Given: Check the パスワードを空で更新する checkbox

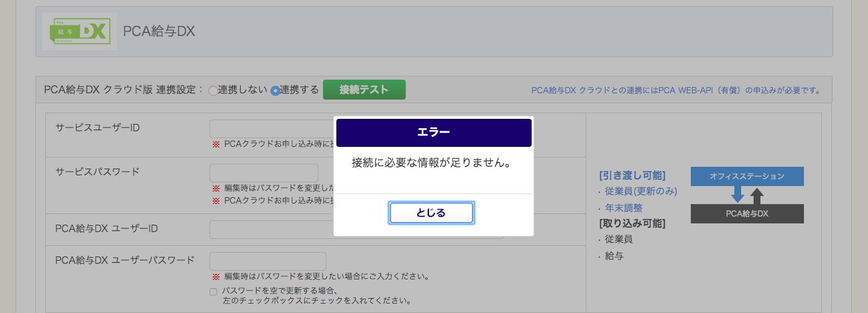Looking at the screenshot, I should 213,291.
